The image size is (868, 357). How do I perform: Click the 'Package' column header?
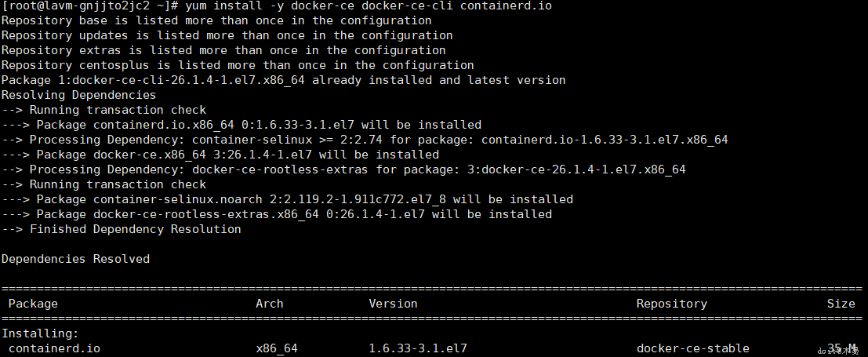(x=33, y=304)
